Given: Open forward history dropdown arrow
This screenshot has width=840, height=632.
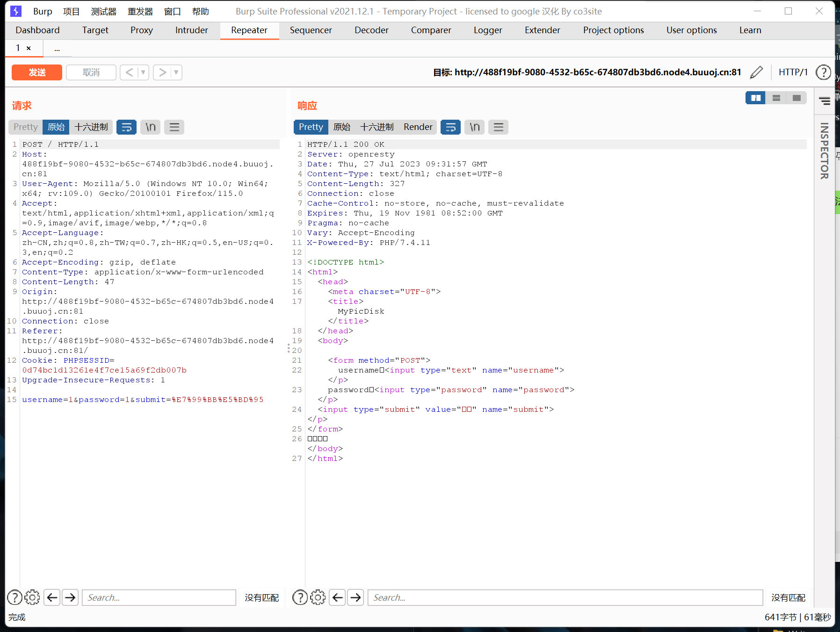Looking at the screenshot, I should pos(176,72).
